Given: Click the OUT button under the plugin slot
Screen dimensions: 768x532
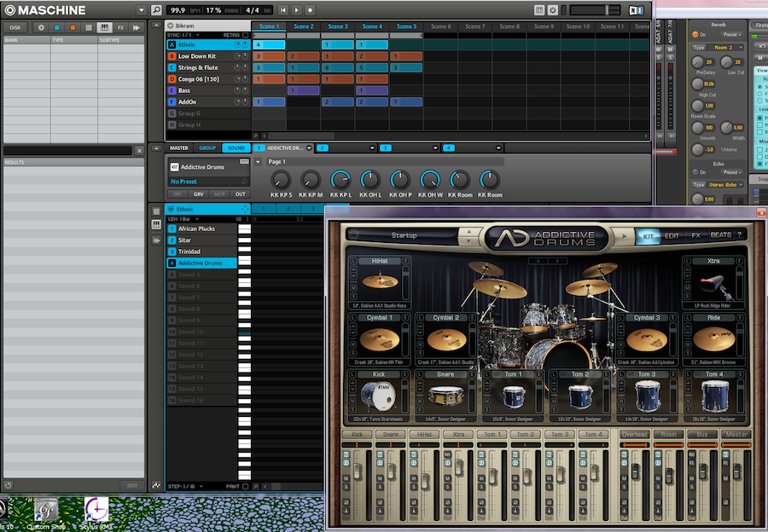Looking at the screenshot, I should (240, 194).
